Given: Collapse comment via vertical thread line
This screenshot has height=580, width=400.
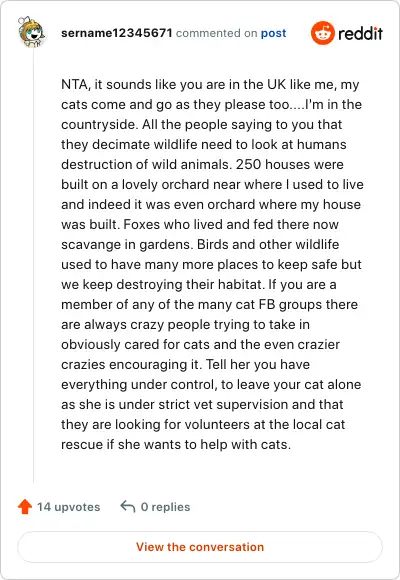Looking at the screenshot, I should (33, 266).
